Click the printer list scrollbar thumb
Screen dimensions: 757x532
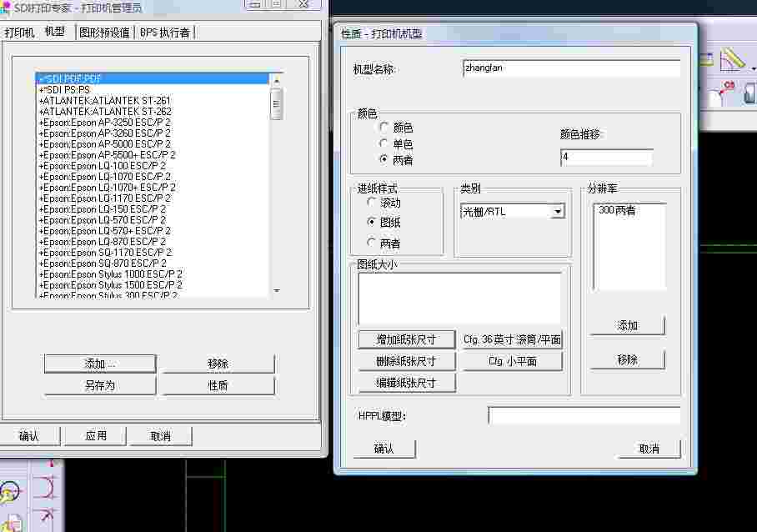[277, 104]
